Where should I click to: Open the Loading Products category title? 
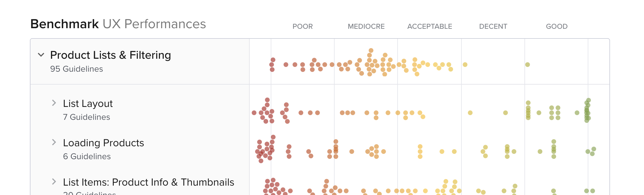pos(103,143)
